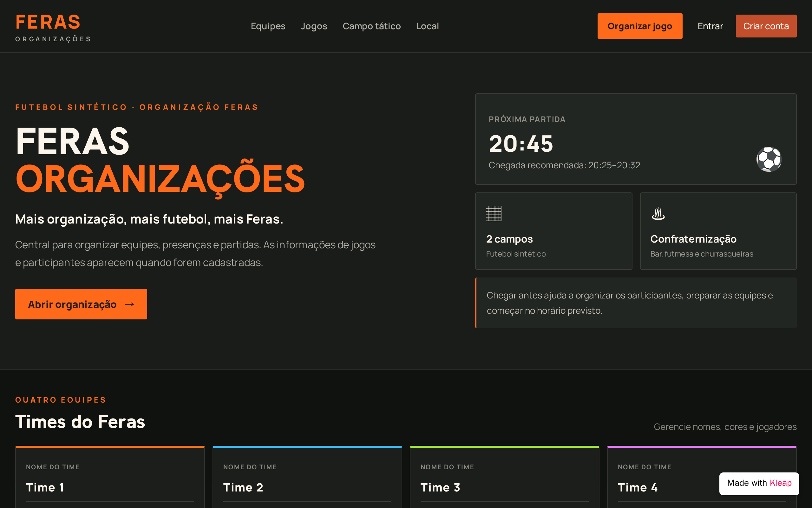The width and height of the screenshot is (812, 508).
Task: Click the Futebol sintético subtitle
Action: [x=516, y=254]
